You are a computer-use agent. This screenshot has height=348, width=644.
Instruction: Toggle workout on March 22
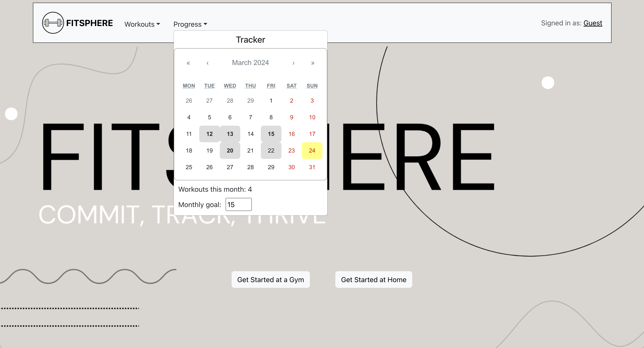[271, 151]
